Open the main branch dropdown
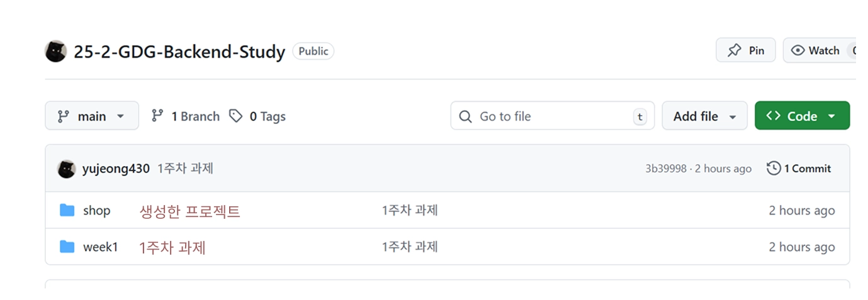Viewport: 868px width, 300px height. coord(92,116)
